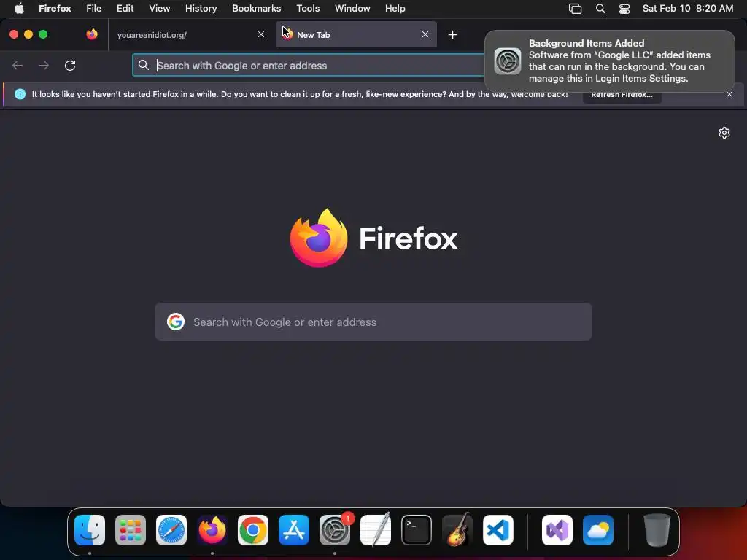Click the System Settings icon in notification
Viewport: 747px width, 560px height.
tap(508, 61)
